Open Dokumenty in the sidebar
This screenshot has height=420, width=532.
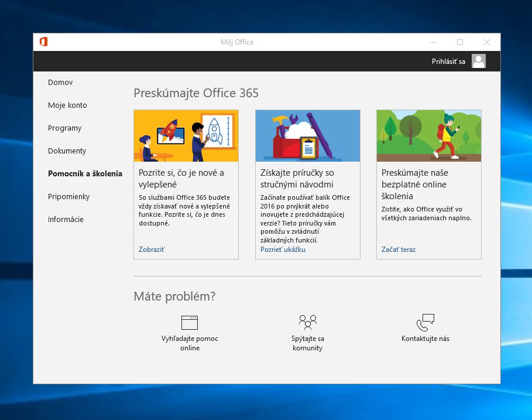click(x=67, y=151)
